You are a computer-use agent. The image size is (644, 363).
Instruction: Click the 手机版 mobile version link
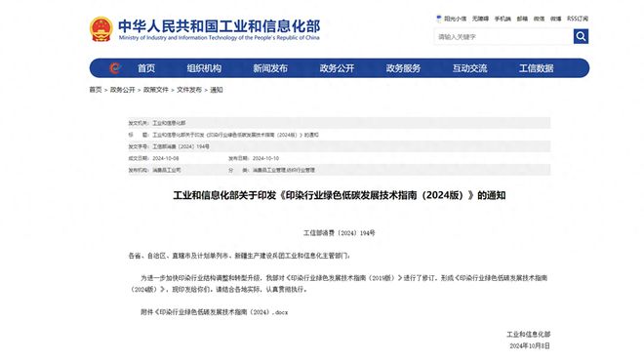[x=503, y=19]
